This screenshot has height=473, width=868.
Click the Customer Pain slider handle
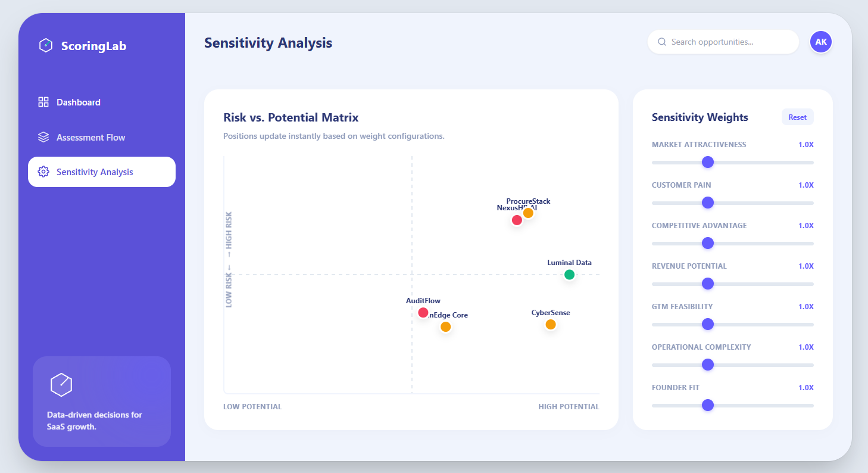pyautogui.click(x=707, y=203)
